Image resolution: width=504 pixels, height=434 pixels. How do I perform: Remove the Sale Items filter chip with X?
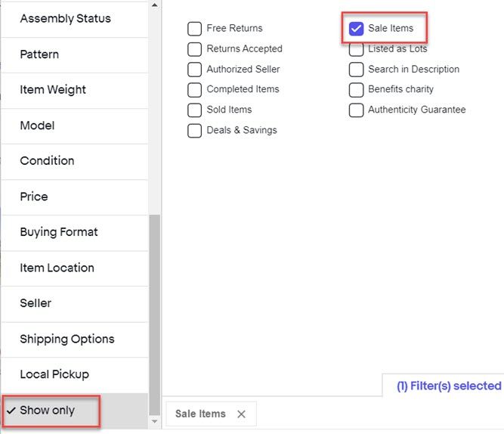(x=241, y=414)
